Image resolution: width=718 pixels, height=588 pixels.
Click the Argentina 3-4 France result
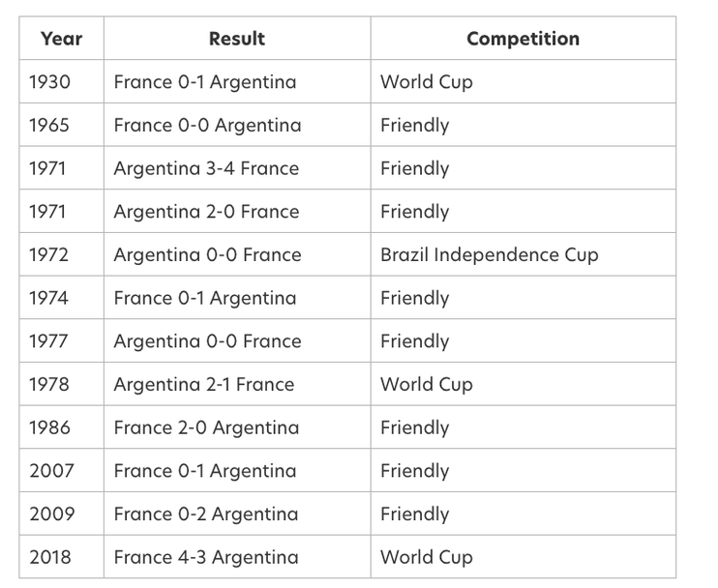[x=206, y=168]
